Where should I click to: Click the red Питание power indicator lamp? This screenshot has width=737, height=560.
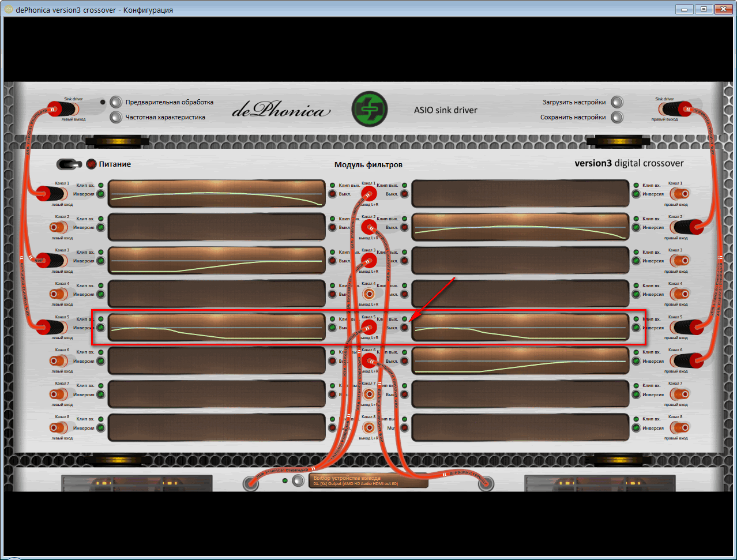coord(91,164)
